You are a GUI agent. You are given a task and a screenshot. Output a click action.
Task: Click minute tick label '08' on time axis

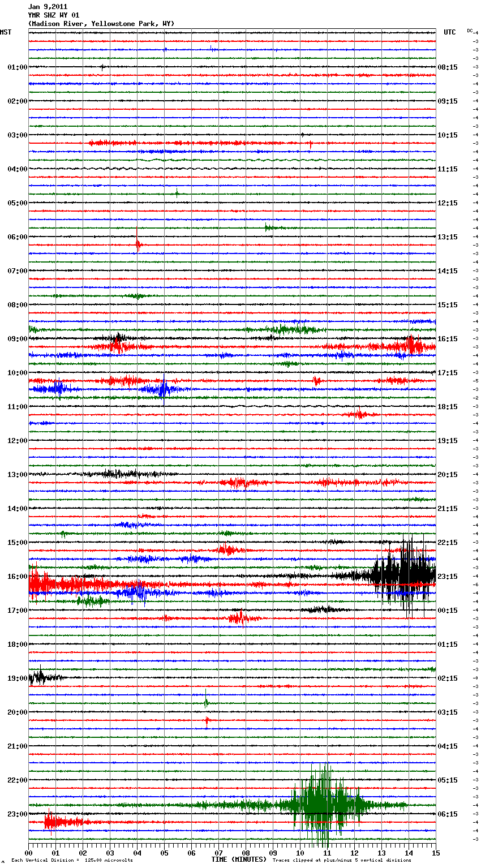[x=246, y=853]
